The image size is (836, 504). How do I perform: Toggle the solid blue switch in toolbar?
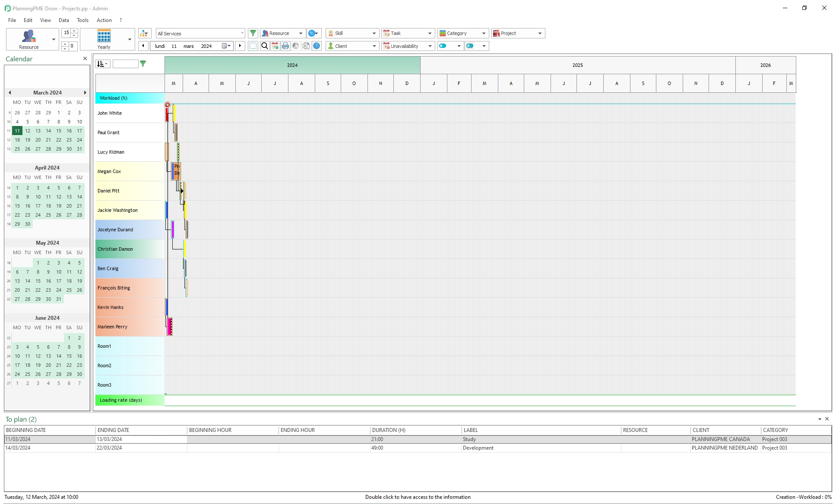tap(443, 46)
